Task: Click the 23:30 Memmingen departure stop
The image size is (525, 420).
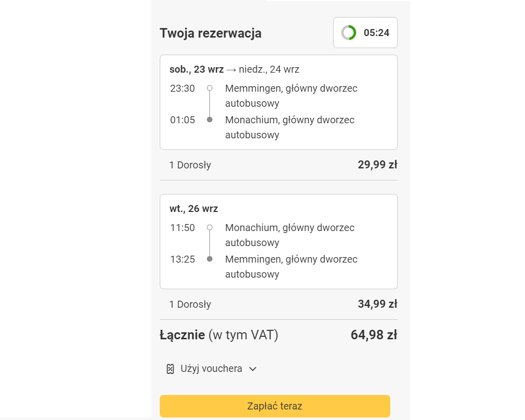Action: tap(291, 96)
